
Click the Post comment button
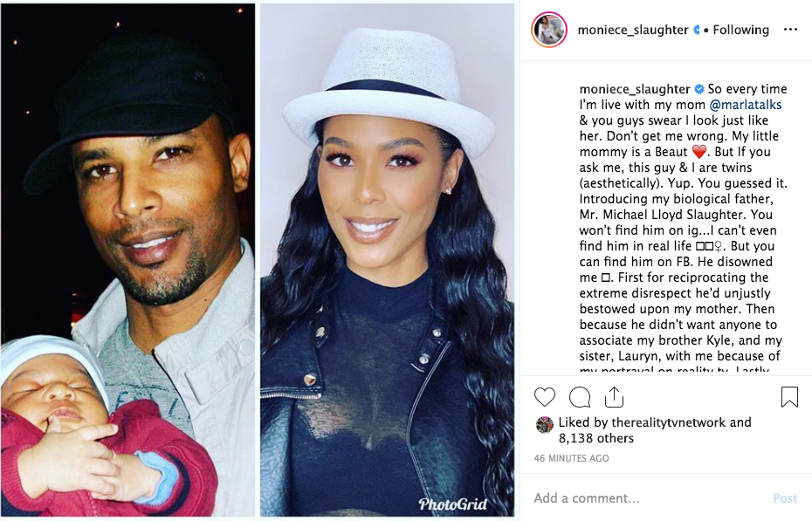click(x=785, y=498)
